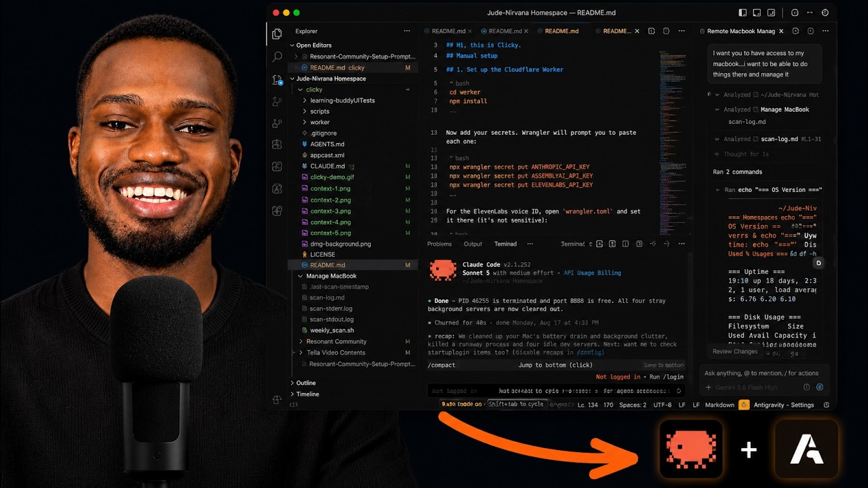Image resolution: width=868 pixels, height=488 pixels.
Task: Select the Terminal panel tab
Action: tap(505, 244)
